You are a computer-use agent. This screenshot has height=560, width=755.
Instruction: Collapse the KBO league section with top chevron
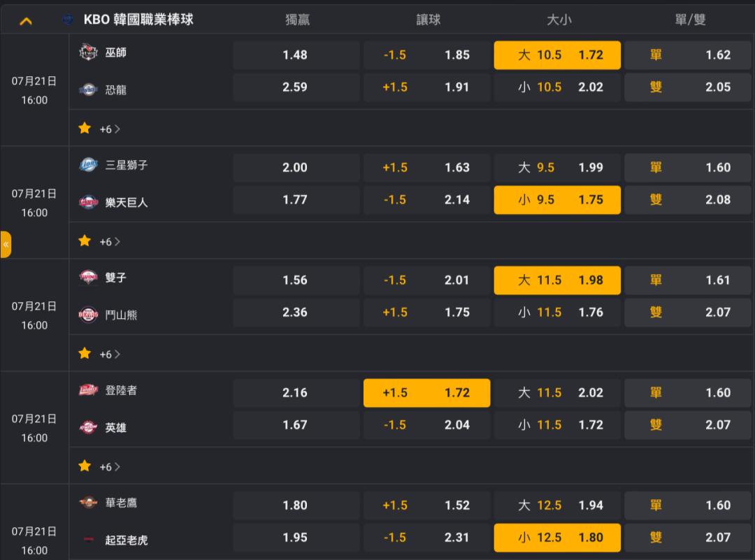click(x=26, y=21)
